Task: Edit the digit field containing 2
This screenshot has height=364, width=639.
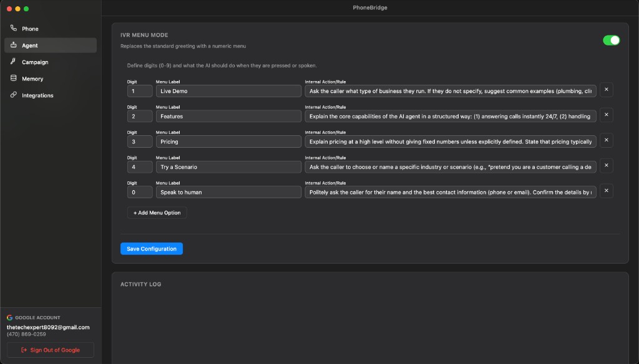Action: [x=140, y=117]
